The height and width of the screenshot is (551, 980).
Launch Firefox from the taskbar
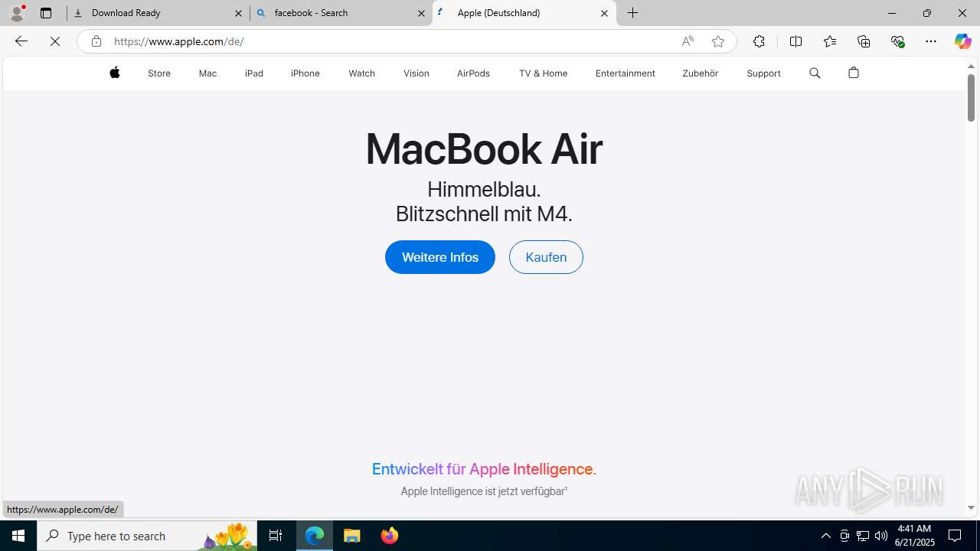coord(390,536)
